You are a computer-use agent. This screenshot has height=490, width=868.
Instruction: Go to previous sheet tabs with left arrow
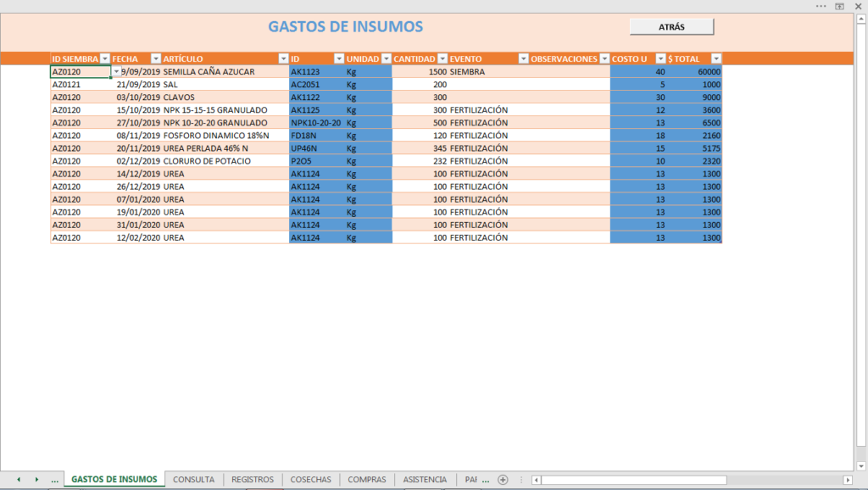pos(19,480)
